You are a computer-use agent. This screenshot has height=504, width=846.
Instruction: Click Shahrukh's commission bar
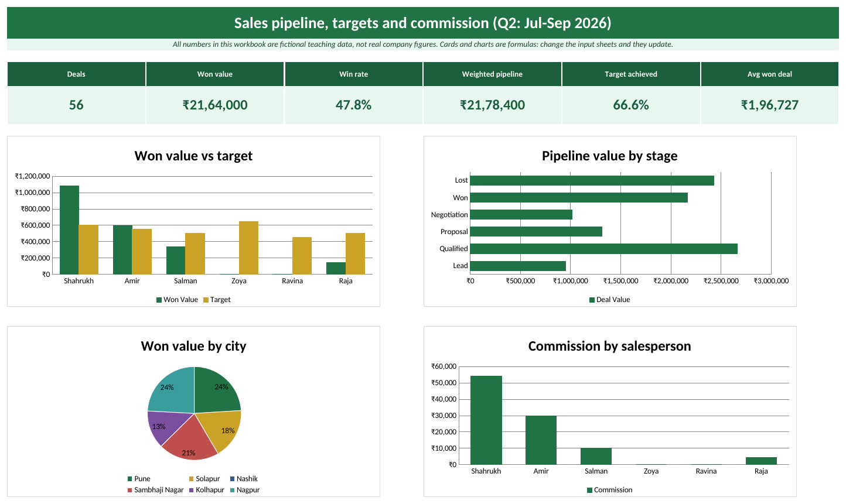coord(486,420)
